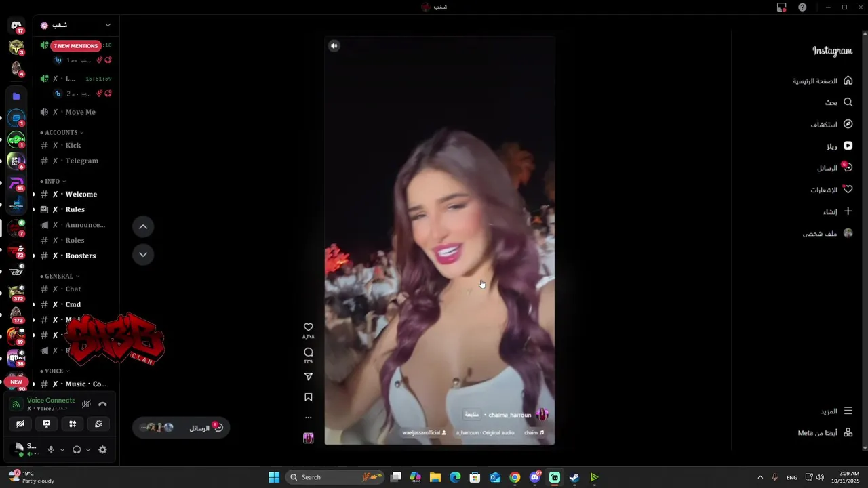Screen dimensions: 868x488
Task: Go to previous reel with up arrow
Action: click(143, 226)
